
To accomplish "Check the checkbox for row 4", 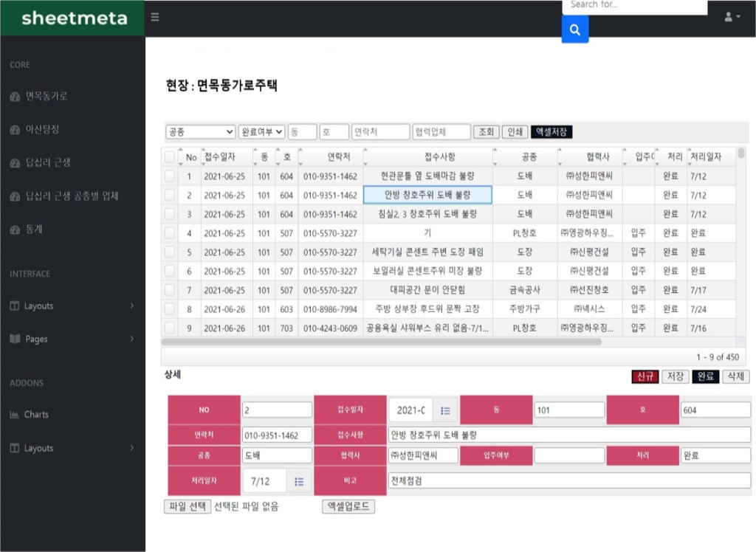I will click(170, 233).
